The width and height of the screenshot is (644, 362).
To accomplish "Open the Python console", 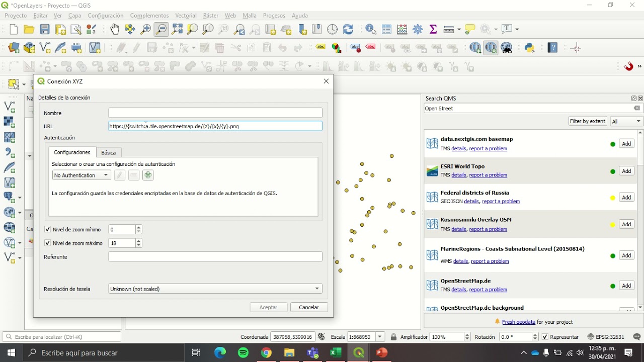I will point(529,48).
